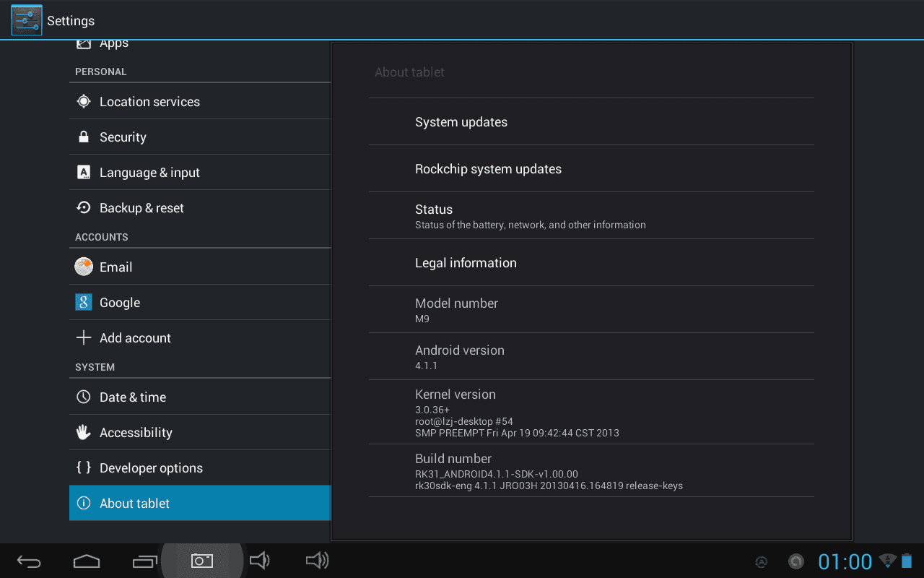
Task: Select the highlighted About tablet entry
Action: point(200,503)
